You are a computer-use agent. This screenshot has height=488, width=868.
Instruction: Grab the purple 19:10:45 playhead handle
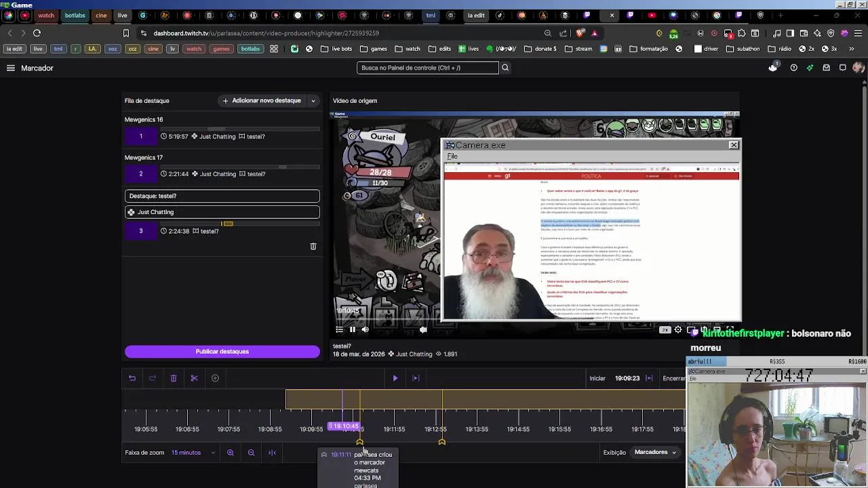pyautogui.click(x=344, y=426)
